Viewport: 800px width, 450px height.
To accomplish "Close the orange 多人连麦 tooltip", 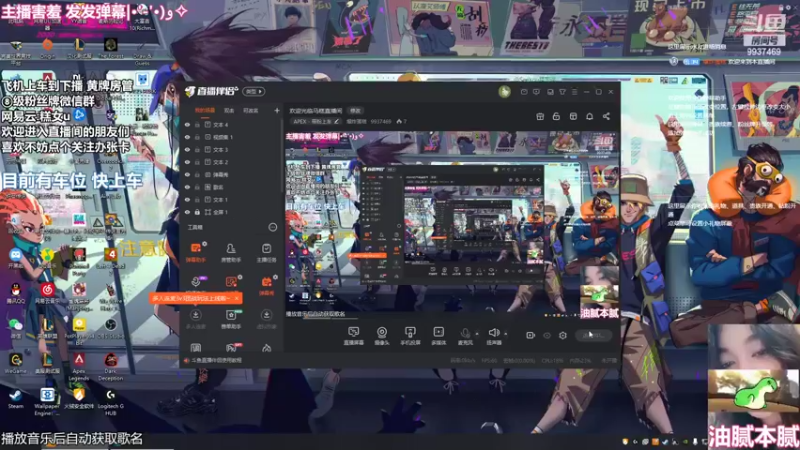I will 236,298.
